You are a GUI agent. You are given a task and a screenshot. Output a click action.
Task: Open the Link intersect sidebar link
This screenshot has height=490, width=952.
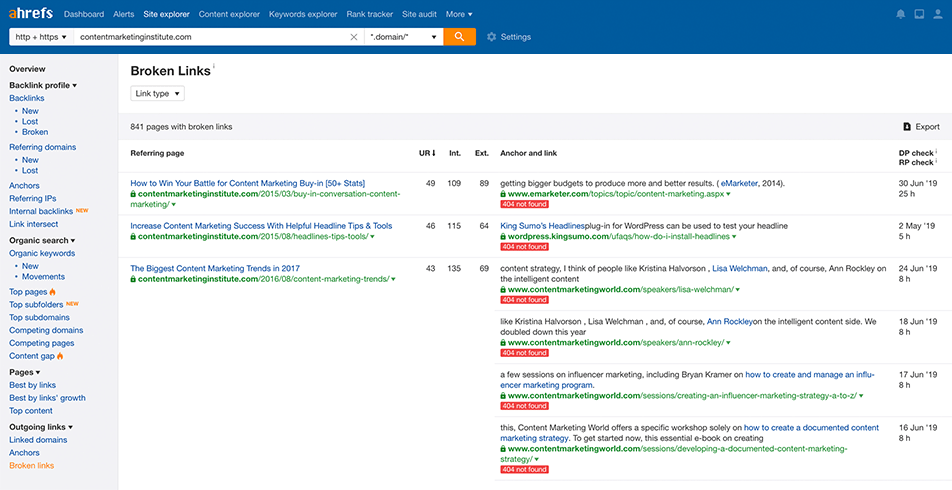pyautogui.click(x=33, y=224)
